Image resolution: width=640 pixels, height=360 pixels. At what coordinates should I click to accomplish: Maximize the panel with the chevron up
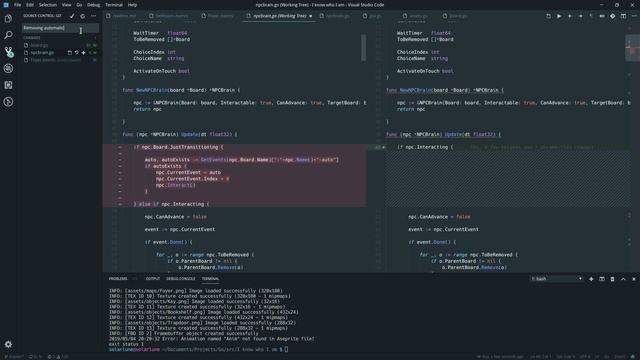tap(623, 279)
